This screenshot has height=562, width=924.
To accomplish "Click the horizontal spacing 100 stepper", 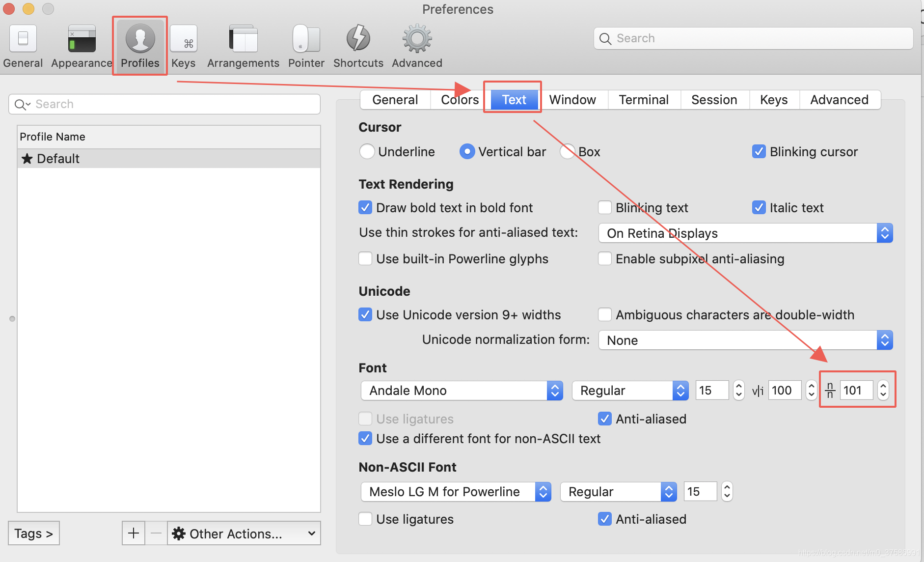I will click(812, 391).
